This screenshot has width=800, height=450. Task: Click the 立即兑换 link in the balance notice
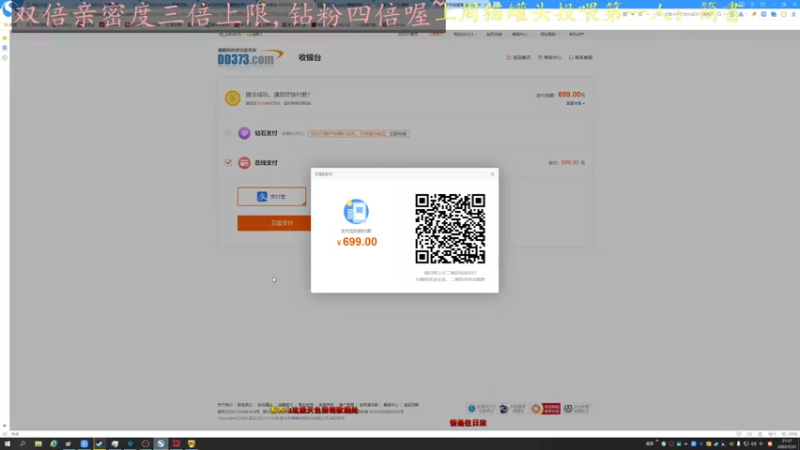pyautogui.click(x=398, y=134)
